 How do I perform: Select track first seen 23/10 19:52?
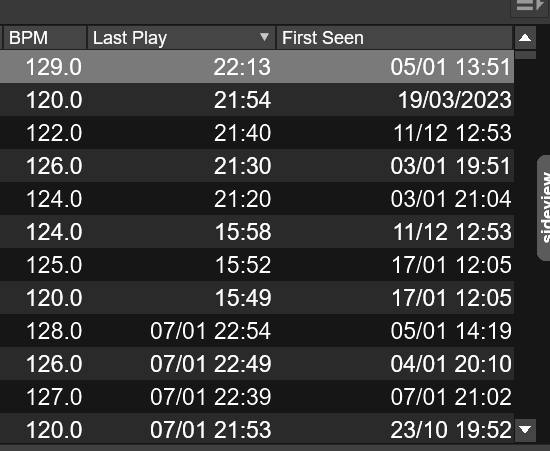pos(257,429)
